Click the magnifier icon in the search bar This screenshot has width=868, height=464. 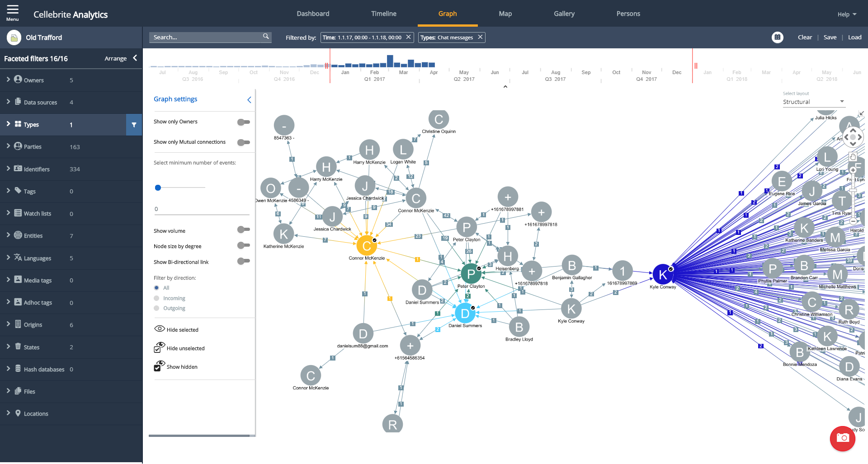pyautogui.click(x=265, y=37)
